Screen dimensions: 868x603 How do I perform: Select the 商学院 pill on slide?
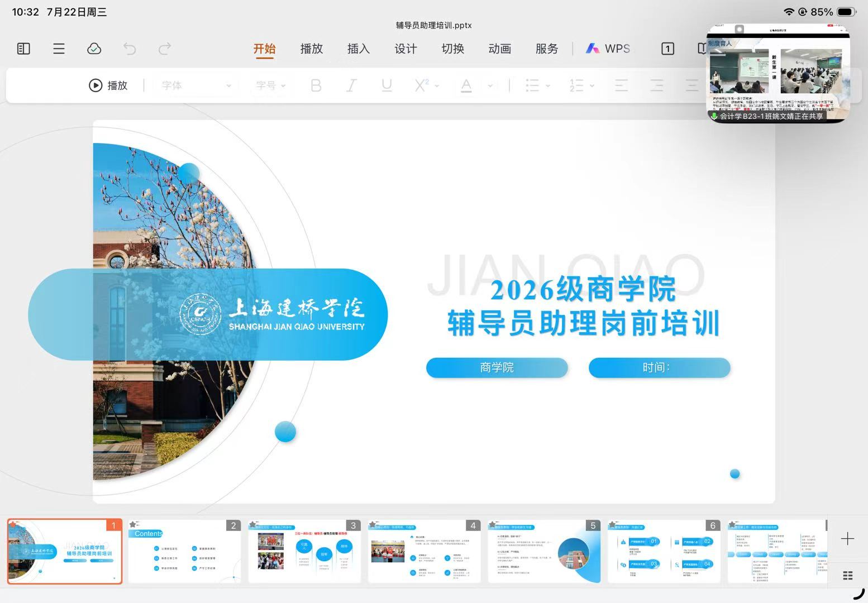click(497, 367)
